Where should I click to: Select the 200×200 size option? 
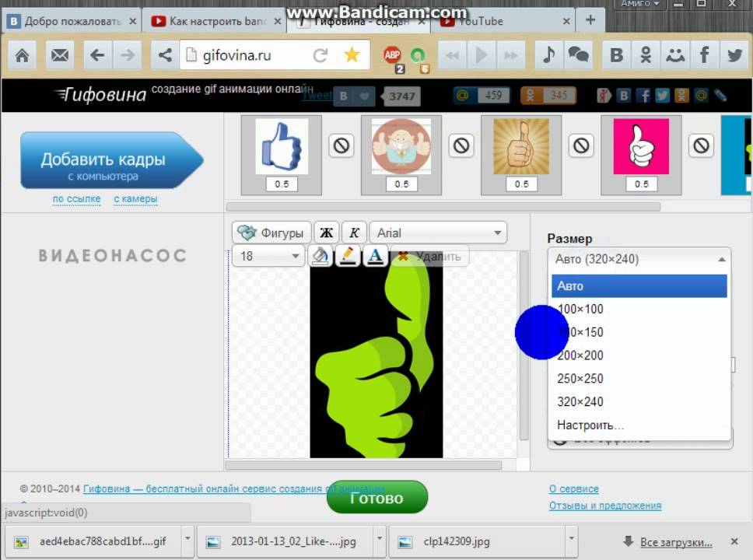pyautogui.click(x=639, y=355)
